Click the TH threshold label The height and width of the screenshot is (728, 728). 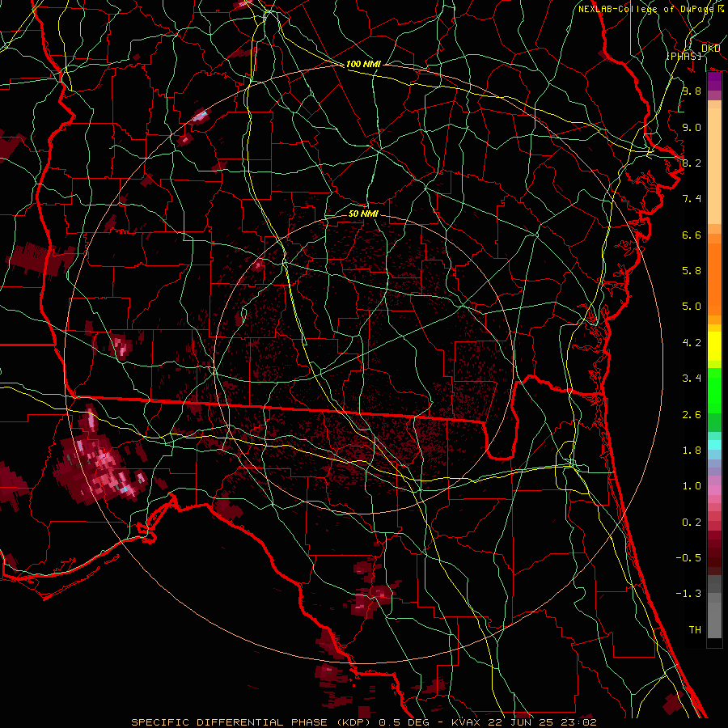695,630
